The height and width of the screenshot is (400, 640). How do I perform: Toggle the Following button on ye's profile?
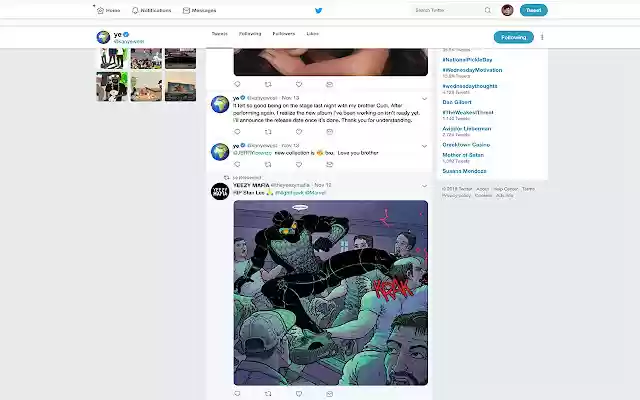[513, 37]
